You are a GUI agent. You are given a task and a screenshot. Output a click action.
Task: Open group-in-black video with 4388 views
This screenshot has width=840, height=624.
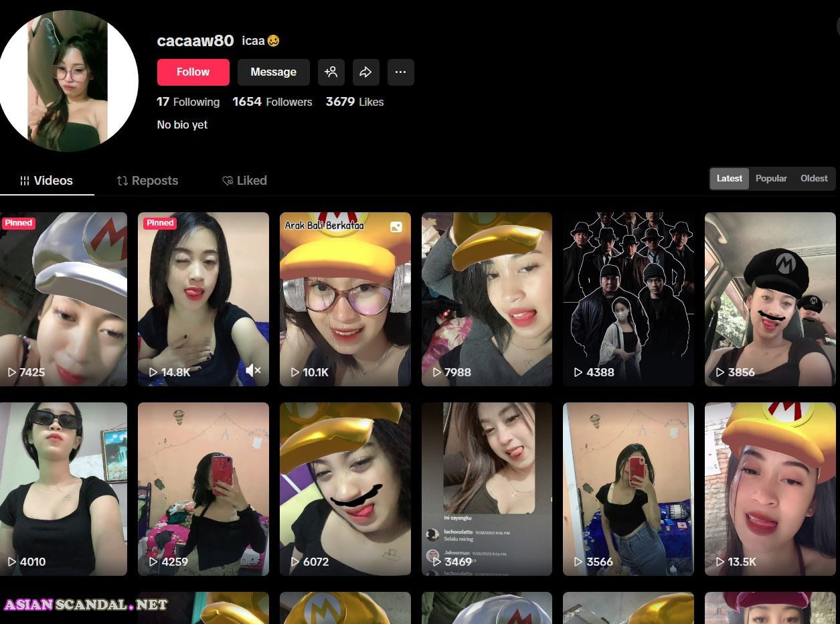628,299
